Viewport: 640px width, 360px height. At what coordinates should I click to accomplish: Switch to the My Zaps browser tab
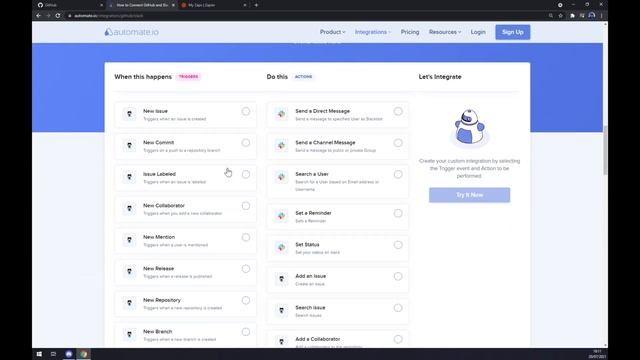click(213, 5)
